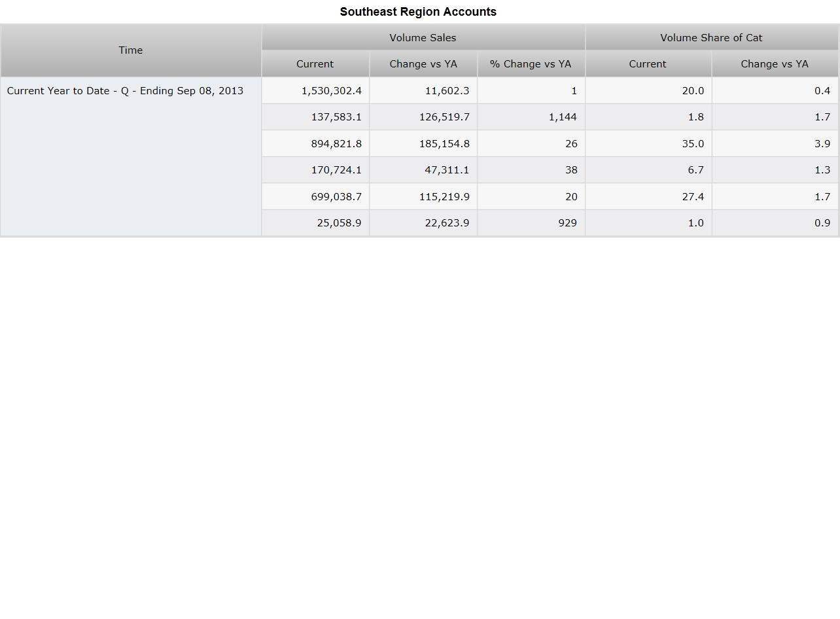840x619 pixels.
Task: Select cell value 11,602.3
Action: tap(423, 90)
